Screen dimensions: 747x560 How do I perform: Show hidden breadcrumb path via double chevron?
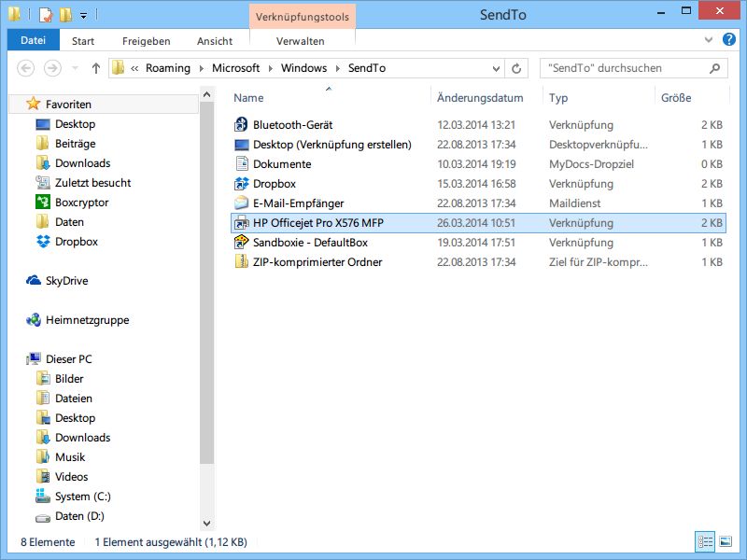[x=134, y=68]
